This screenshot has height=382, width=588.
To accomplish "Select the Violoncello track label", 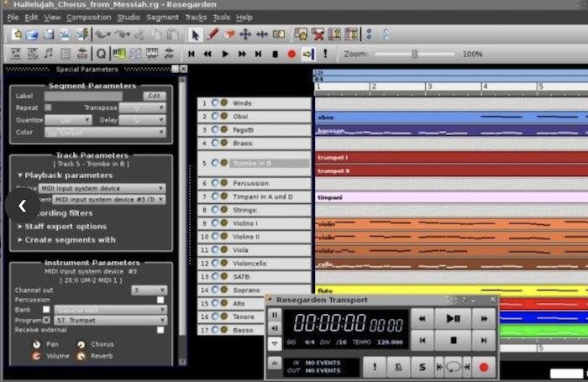I will 252,263.
